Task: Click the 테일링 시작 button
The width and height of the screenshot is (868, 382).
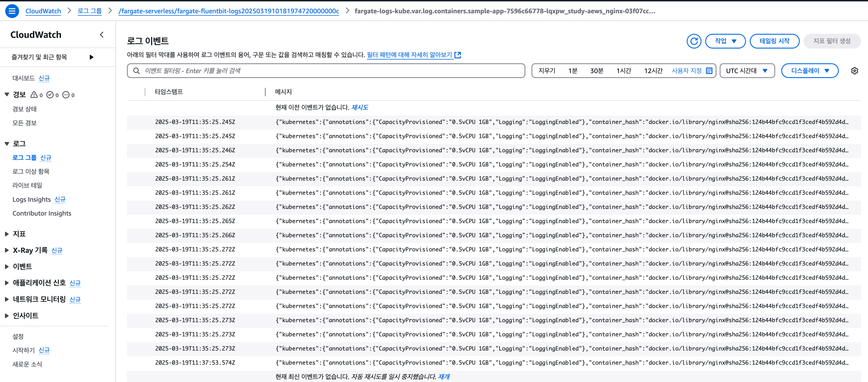Action: coord(774,41)
